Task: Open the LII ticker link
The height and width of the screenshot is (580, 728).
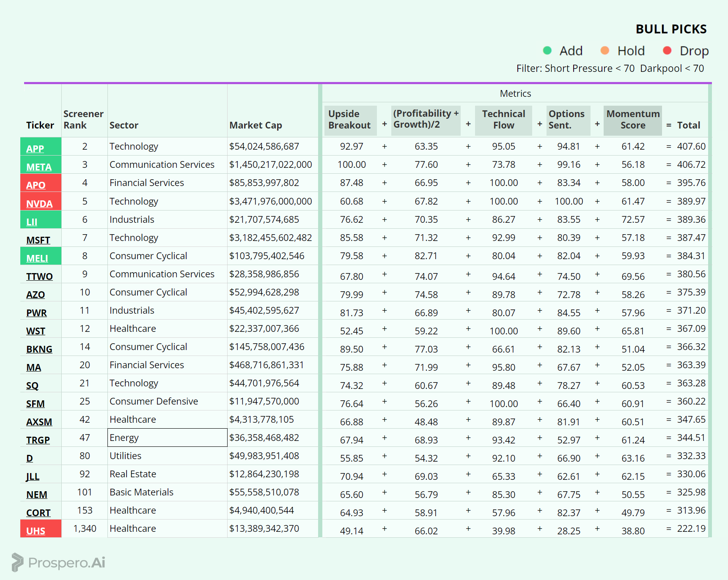Action: click(32, 222)
